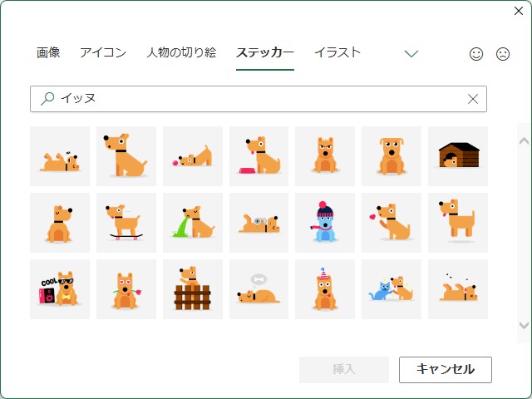Pick the dog with blue cat sticker
The width and height of the screenshot is (532, 399).
[392, 289]
